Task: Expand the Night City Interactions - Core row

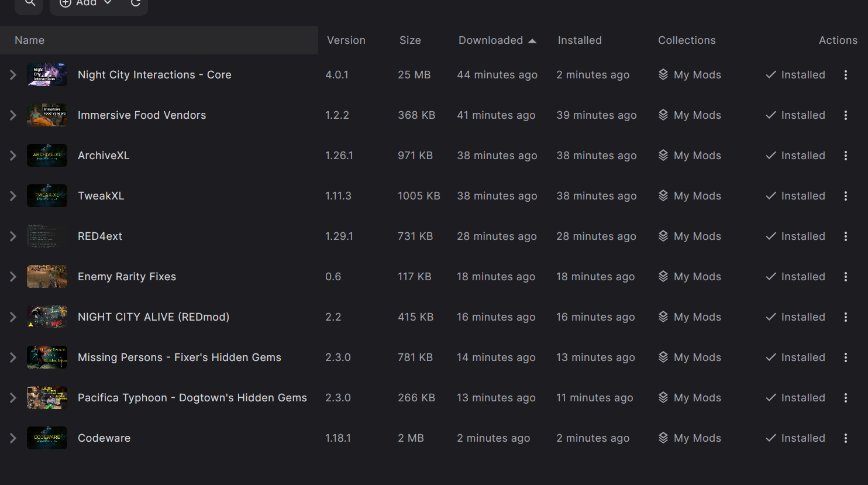Action: pos(13,75)
